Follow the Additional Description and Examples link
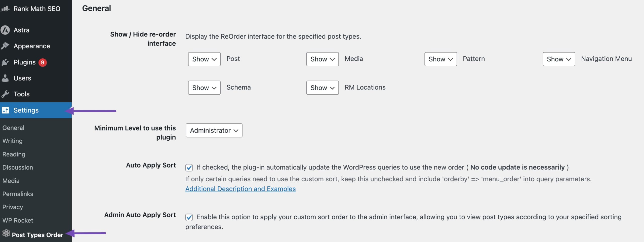 pyautogui.click(x=240, y=189)
